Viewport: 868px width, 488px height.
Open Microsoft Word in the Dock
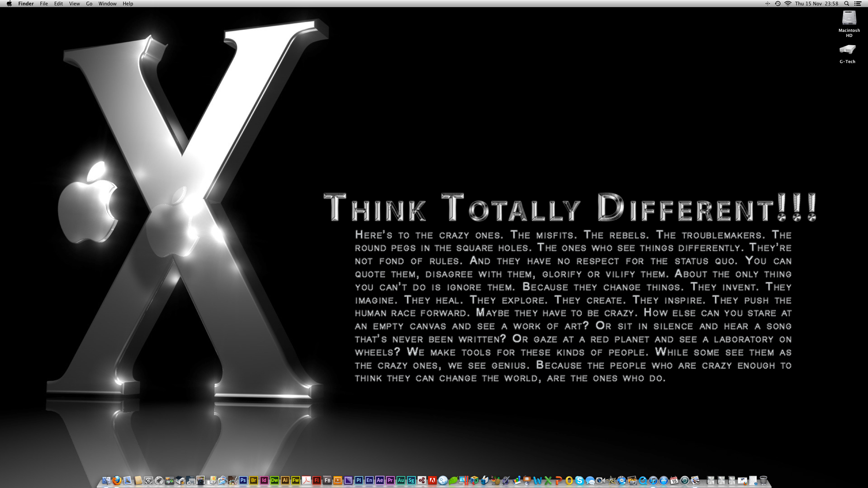(x=537, y=480)
